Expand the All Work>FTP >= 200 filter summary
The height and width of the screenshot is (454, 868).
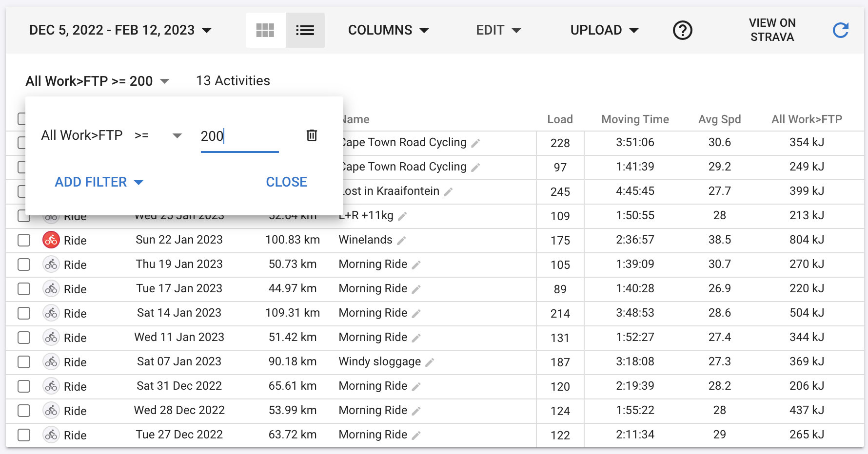(x=98, y=81)
